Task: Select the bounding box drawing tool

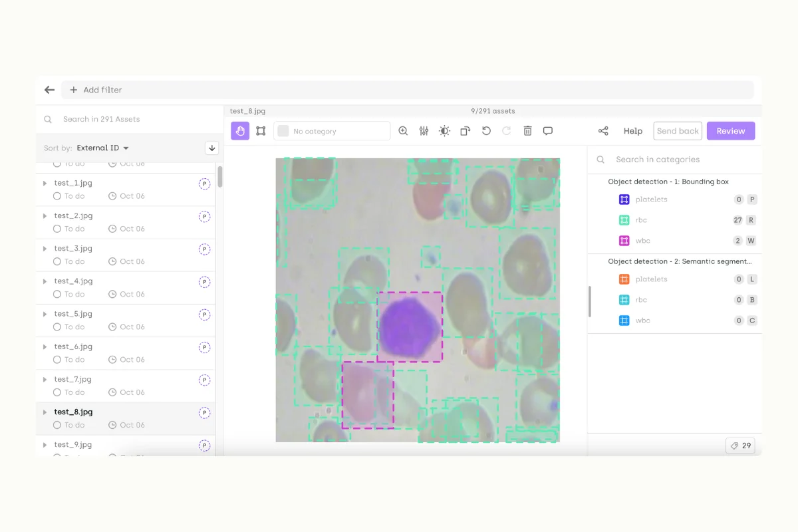Action: pyautogui.click(x=261, y=131)
